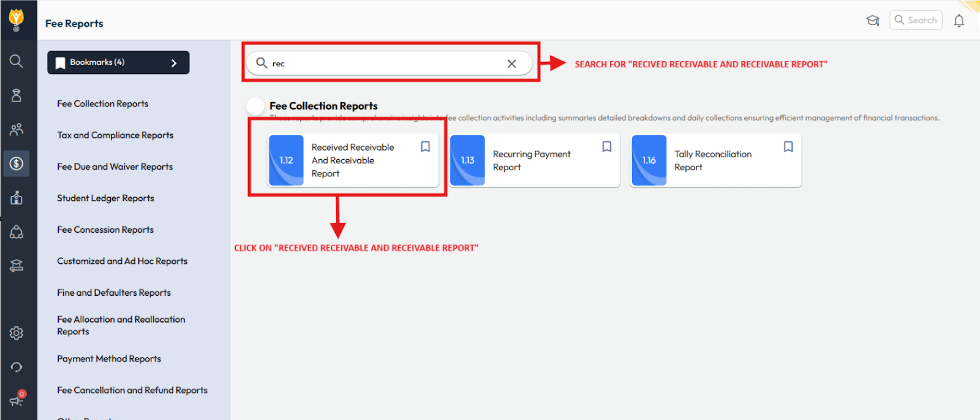980x420 pixels.
Task: Open the graduation cap icon in header
Action: coord(872,21)
